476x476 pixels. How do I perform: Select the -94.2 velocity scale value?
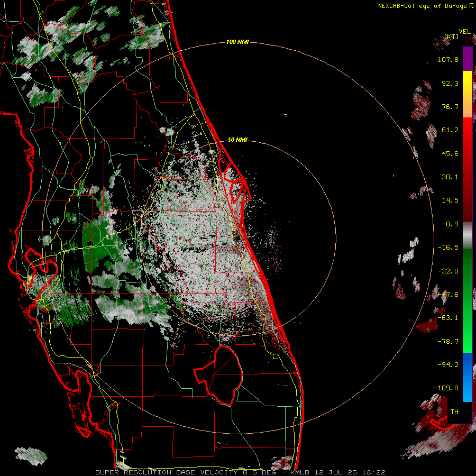(448, 364)
